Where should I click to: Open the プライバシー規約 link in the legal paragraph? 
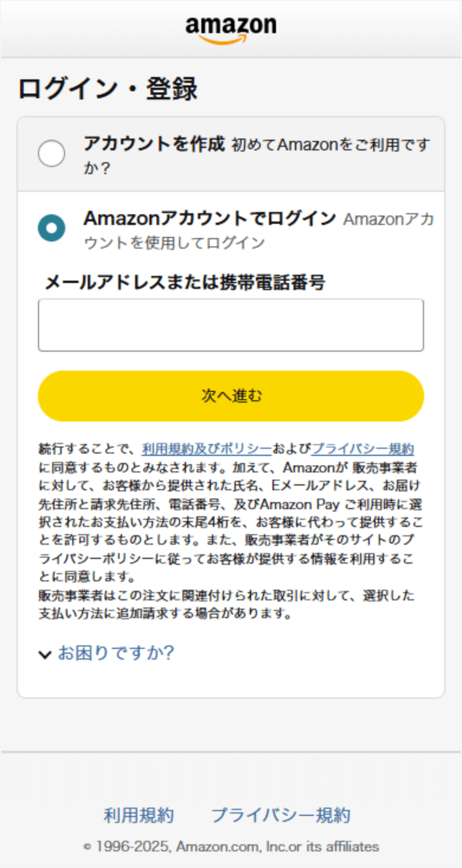point(362,448)
